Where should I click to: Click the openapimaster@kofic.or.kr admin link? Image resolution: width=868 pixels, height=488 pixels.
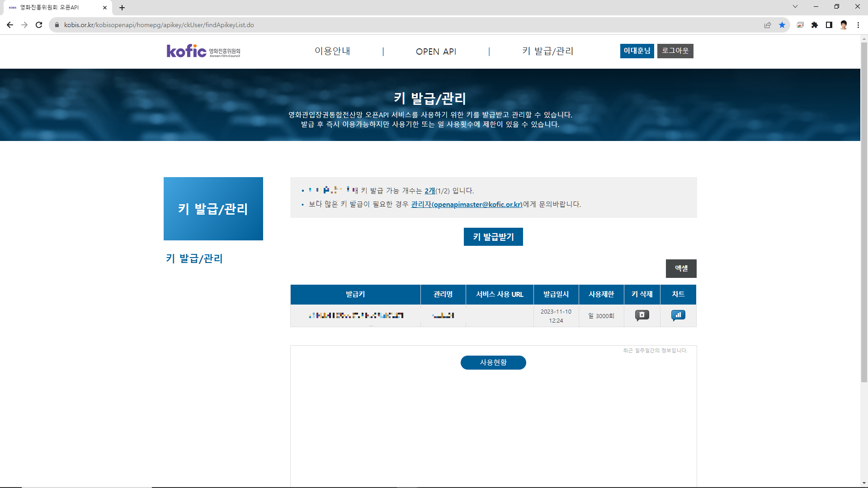click(467, 204)
